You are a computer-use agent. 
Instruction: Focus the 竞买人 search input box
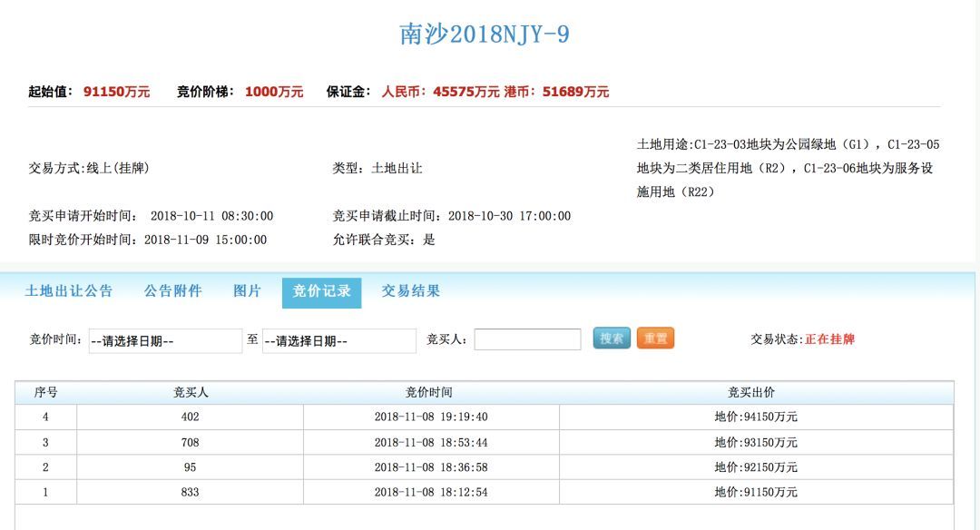(527, 339)
